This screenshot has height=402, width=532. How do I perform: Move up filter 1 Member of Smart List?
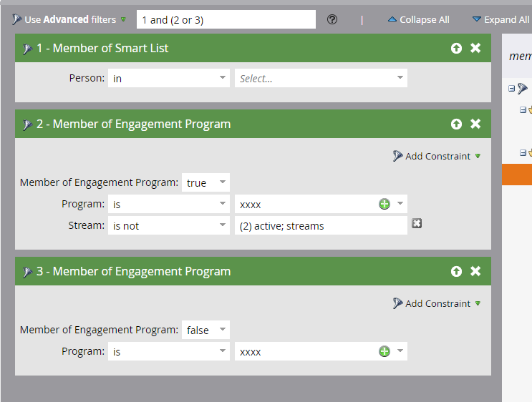point(456,48)
